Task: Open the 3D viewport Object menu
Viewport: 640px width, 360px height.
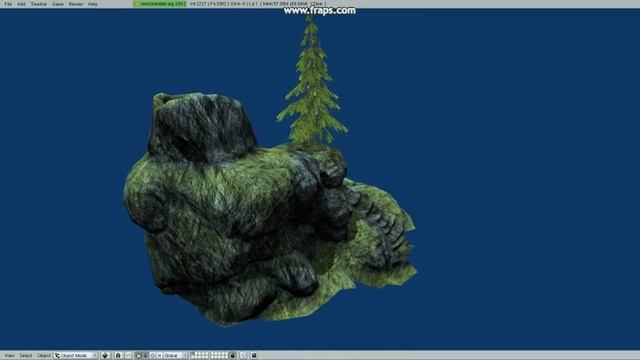Action: click(x=44, y=356)
